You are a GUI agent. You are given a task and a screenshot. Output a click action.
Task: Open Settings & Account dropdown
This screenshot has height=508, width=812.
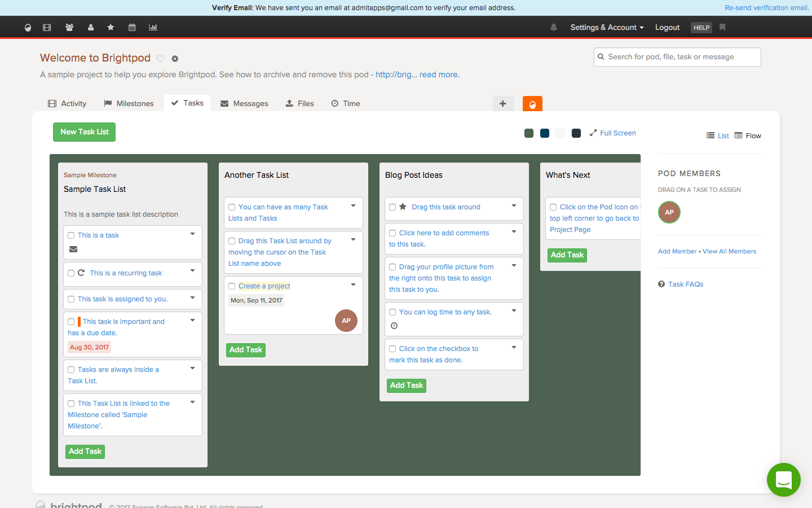pyautogui.click(x=607, y=28)
